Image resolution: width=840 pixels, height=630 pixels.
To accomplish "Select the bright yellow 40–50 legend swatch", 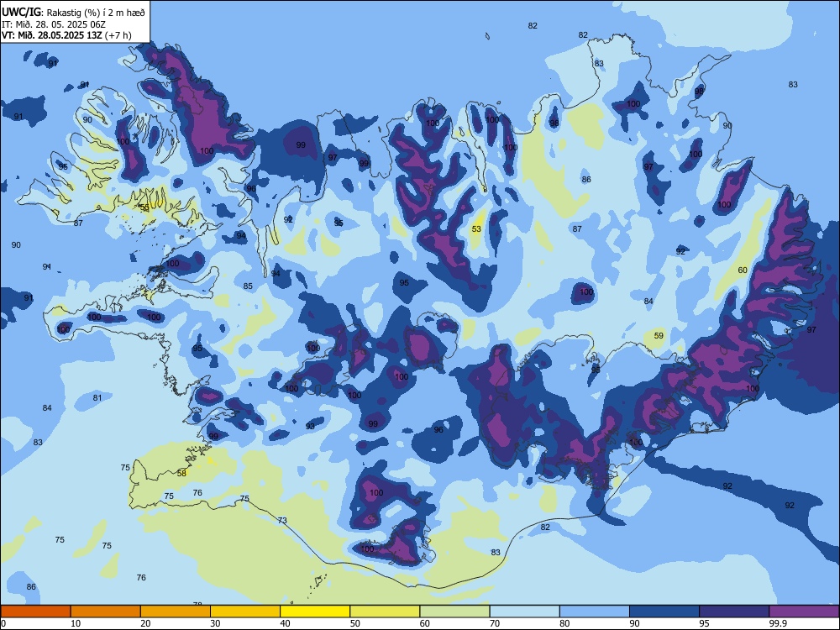I will tap(315, 612).
